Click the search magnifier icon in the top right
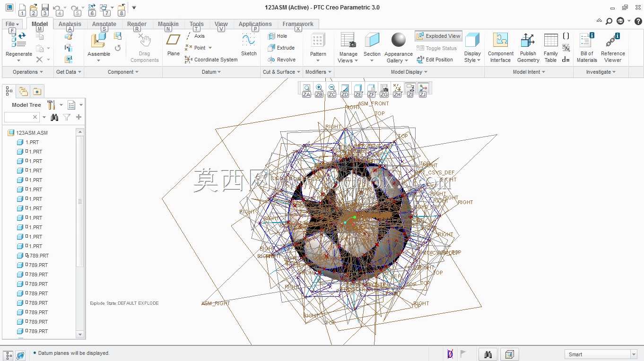 pyautogui.click(x=609, y=21)
